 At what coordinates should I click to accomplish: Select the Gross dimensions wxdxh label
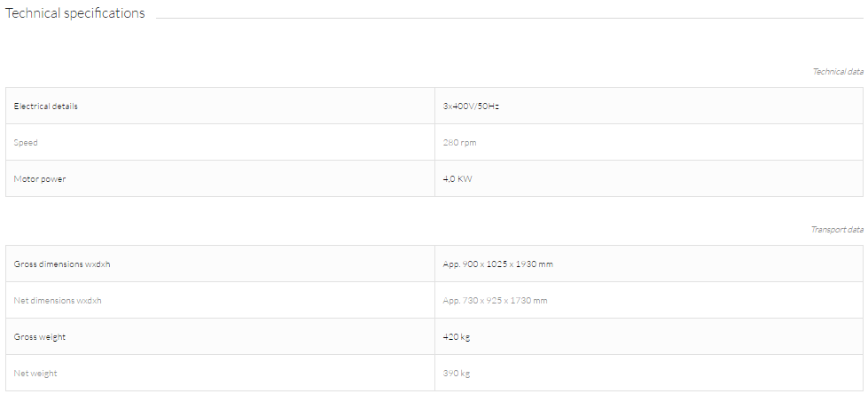click(x=62, y=264)
